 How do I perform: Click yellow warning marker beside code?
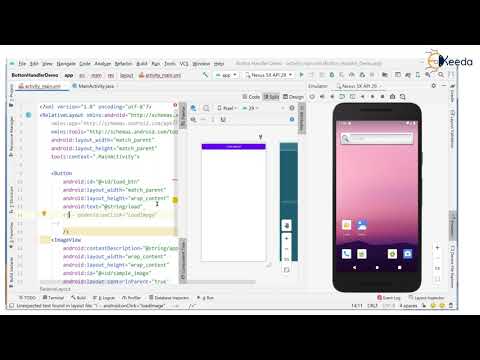point(175,200)
